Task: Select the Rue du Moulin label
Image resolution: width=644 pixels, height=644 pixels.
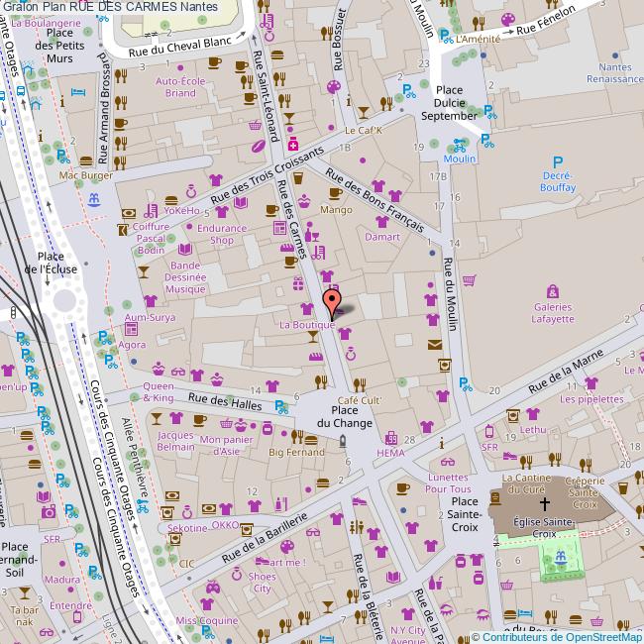Action: (450, 294)
